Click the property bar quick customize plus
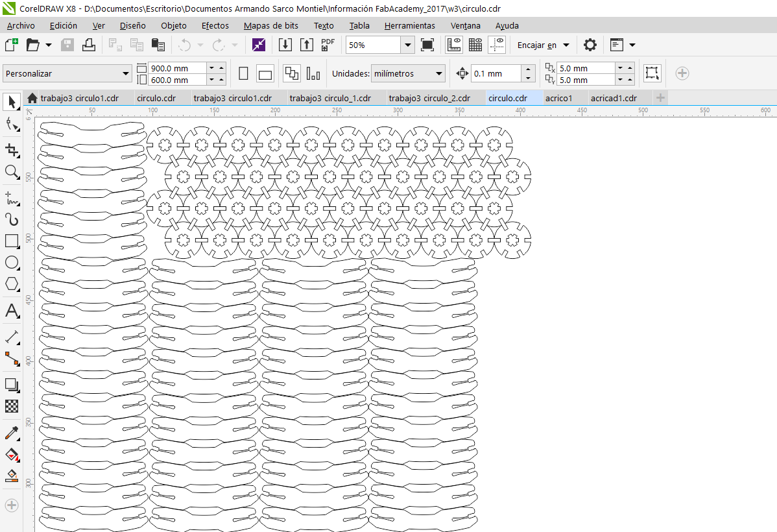 coord(682,73)
